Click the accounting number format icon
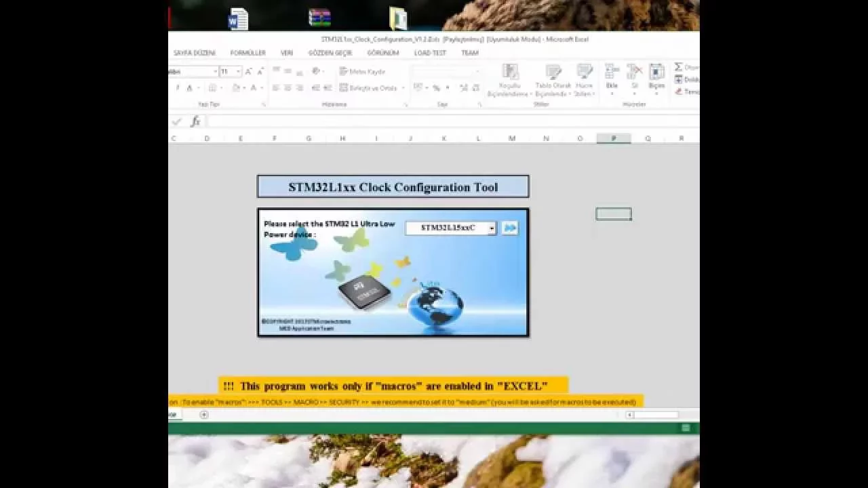 click(418, 88)
